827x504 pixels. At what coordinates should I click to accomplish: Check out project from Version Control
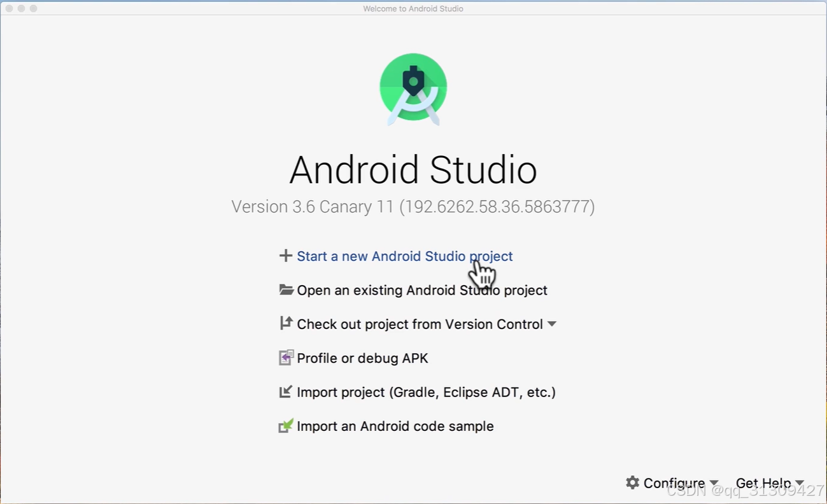click(x=420, y=323)
